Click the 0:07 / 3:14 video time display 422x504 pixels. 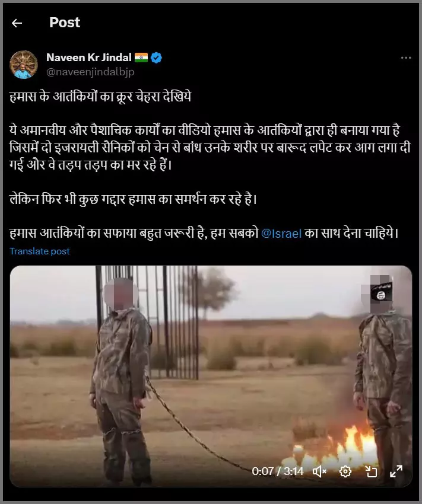click(x=278, y=471)
